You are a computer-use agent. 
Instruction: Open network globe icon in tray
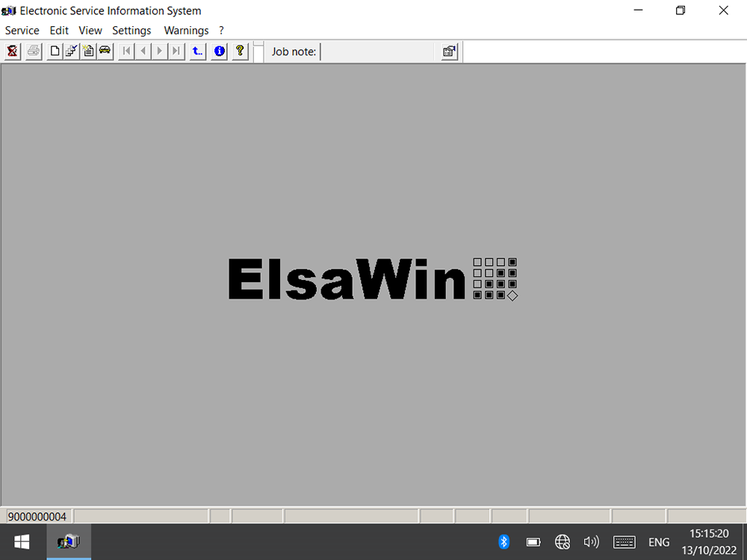pyautogui.click(x=562, y=542)
